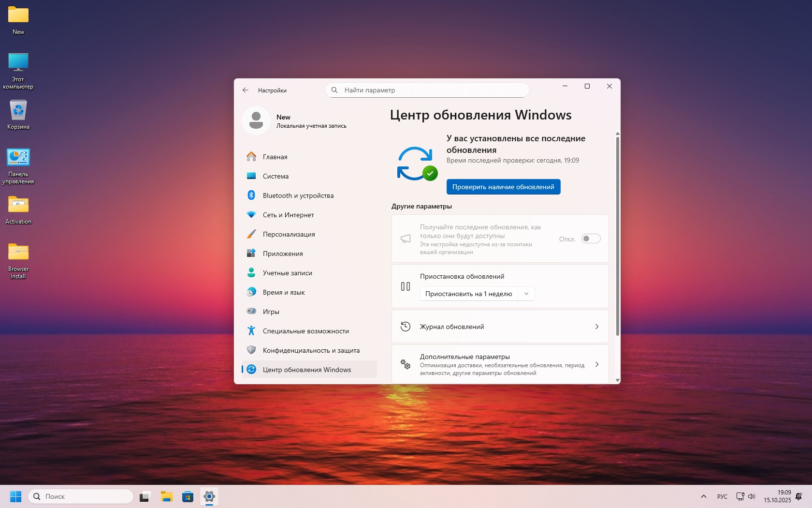Viewport: 812px width, 508px height.
Task: Select Система in the settings sidebar
Action: [x=275, y=176]
